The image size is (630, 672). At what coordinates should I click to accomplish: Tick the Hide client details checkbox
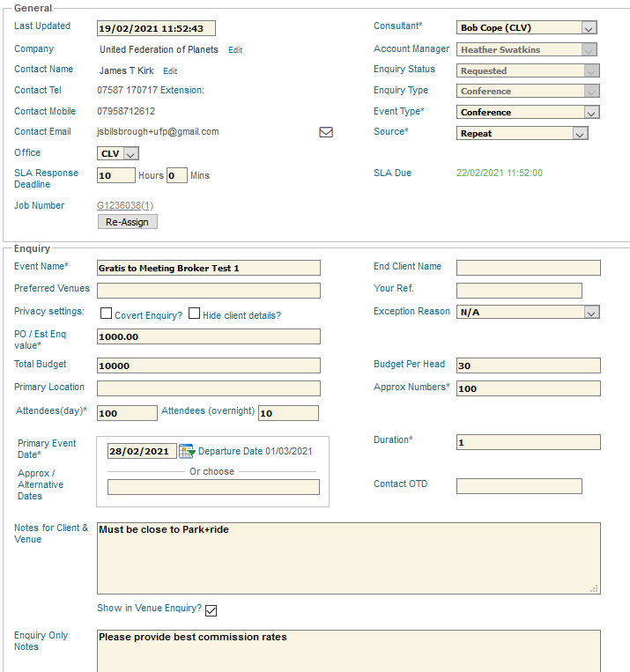click(x=194, y=314)
